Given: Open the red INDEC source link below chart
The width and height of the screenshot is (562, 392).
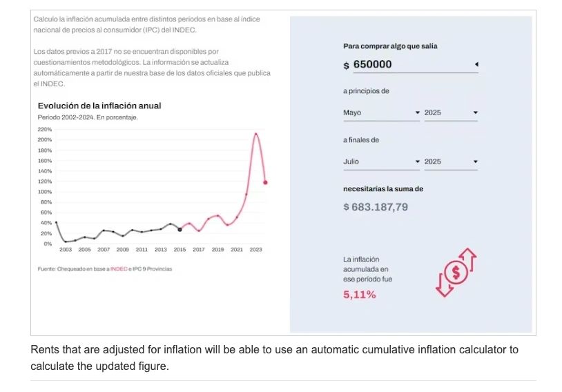Looking at the screenshot, I should tap(119, 269).
